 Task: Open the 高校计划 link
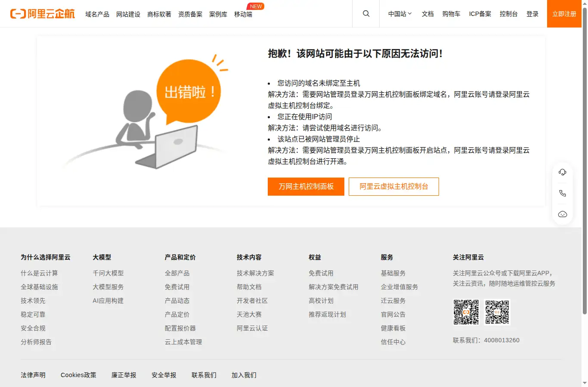321,301
